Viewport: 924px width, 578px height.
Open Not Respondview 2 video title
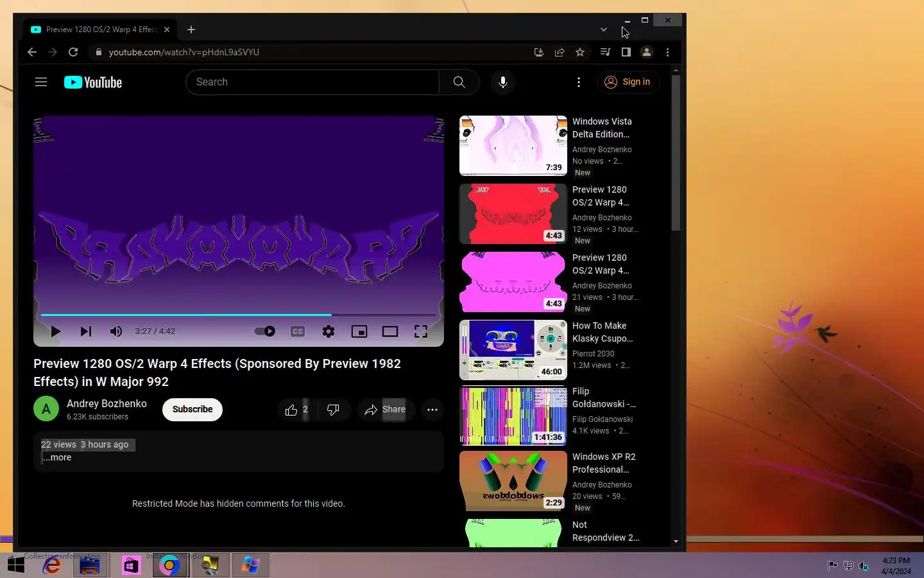[606, 531]
